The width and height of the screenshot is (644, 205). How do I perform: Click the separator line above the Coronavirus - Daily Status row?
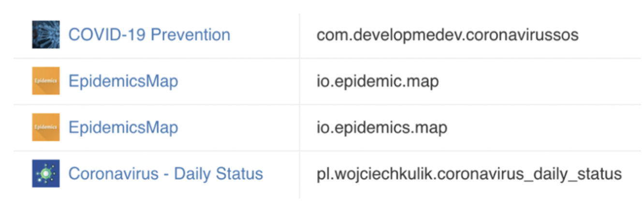327,151
